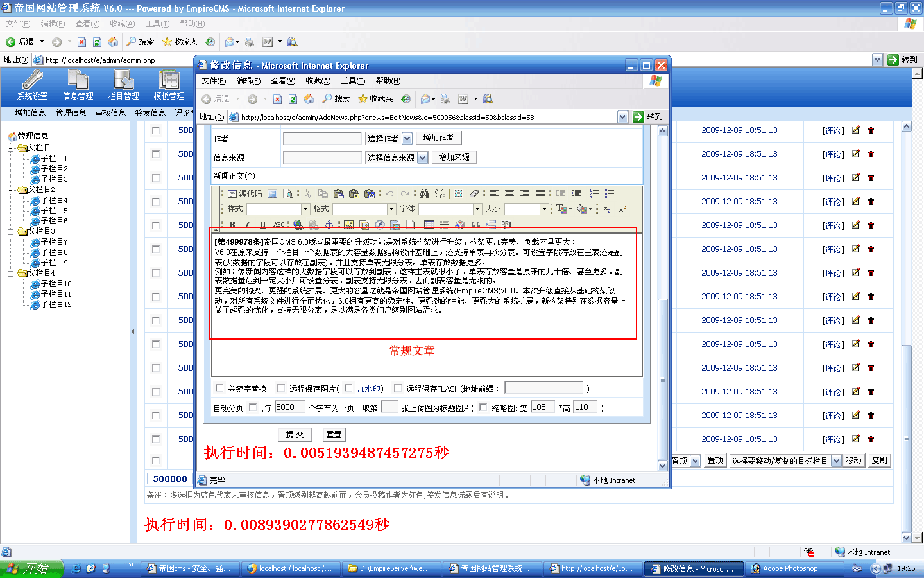
Task: Collapse the 父栏目1 tree node
Action: pos(11,148)
